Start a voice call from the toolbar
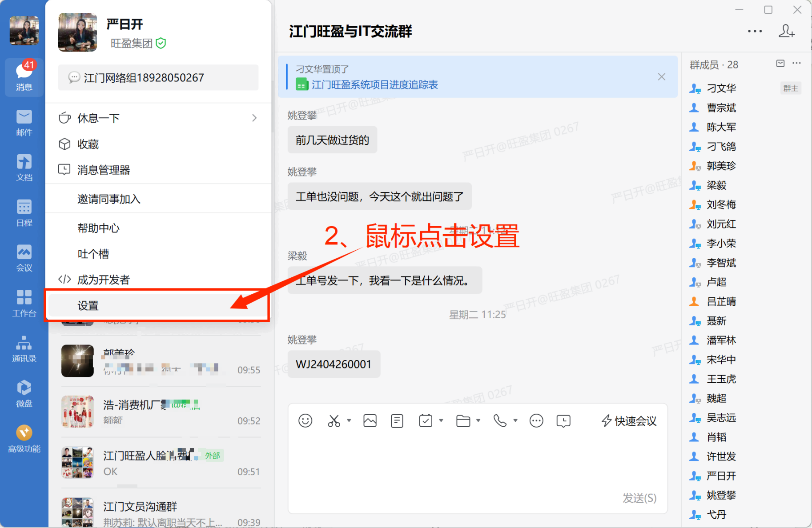The image size is (812, 528). coord(500,420)
